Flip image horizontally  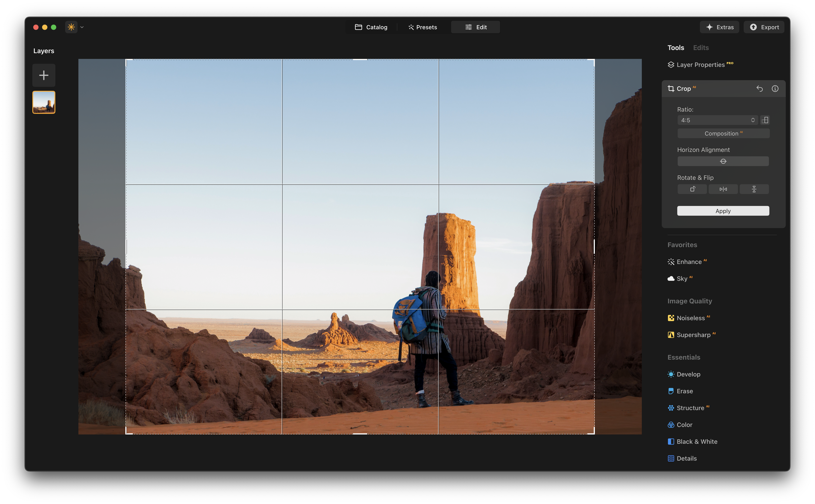723,189
